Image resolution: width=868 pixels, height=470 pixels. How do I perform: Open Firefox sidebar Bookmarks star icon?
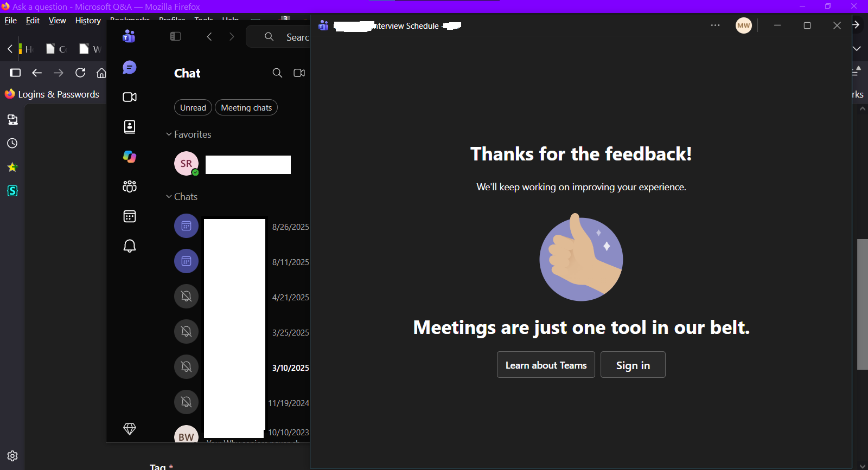coord(12,167)
